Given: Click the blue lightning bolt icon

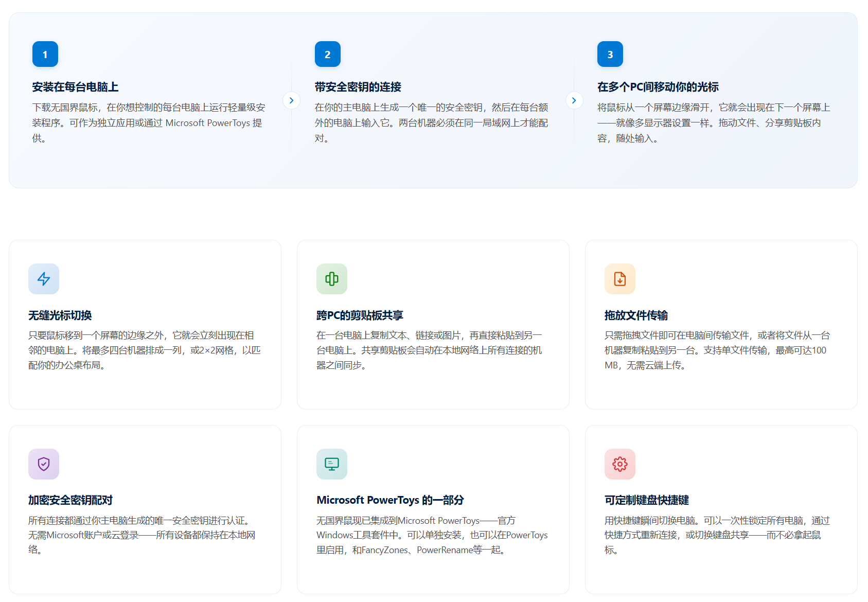Looking at the screenshot, I should point(44,279).
